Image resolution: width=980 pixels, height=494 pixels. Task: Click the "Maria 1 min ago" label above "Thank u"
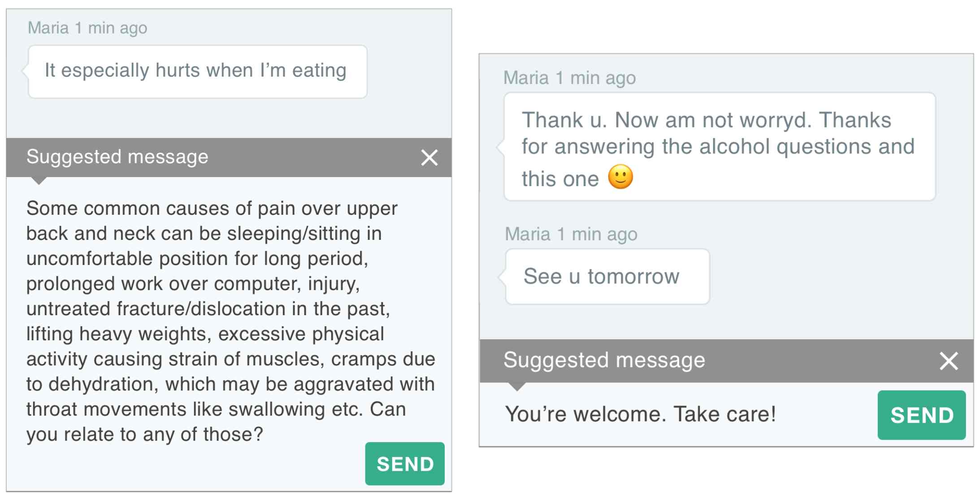pos(569,78)
